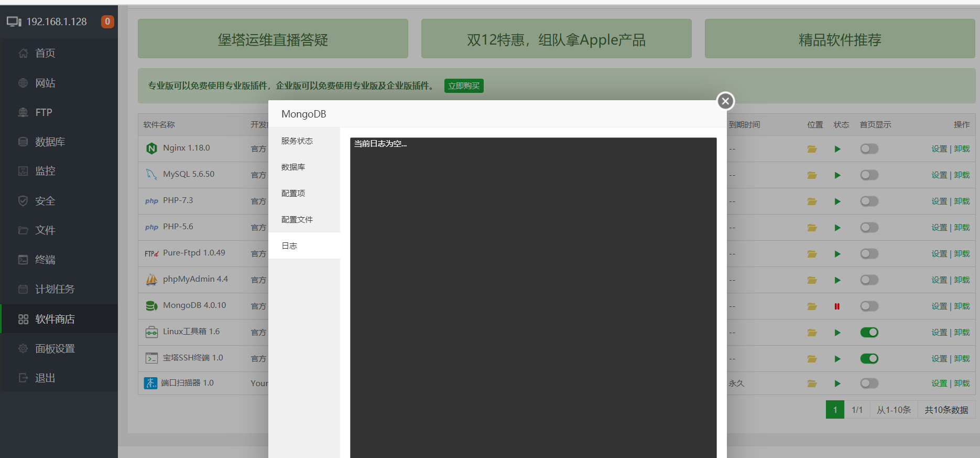
Task: Click the 端口扫描器 app icon
Action: [151, 383]
